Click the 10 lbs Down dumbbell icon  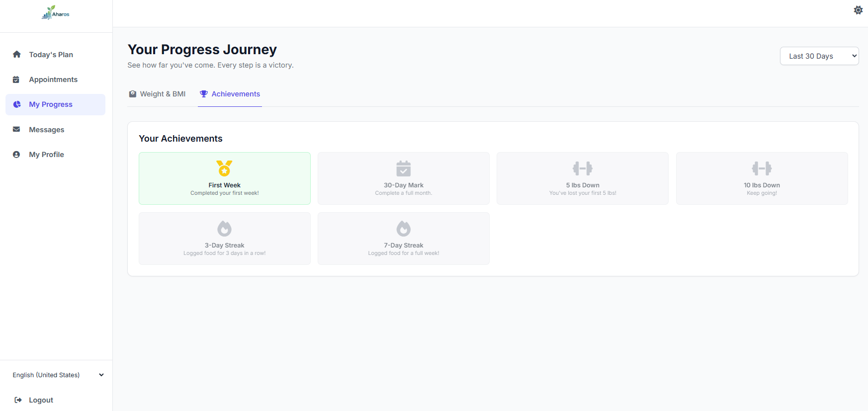(x=762, y=168)
